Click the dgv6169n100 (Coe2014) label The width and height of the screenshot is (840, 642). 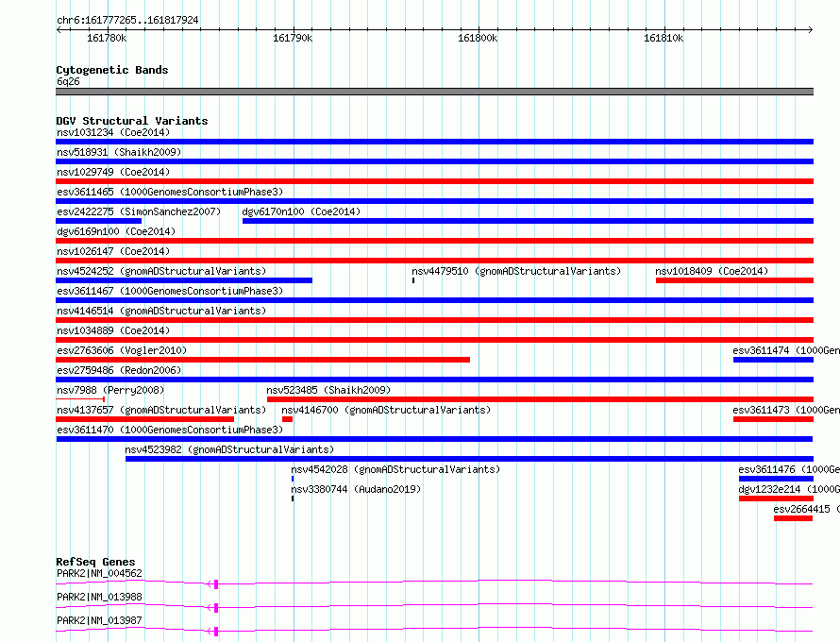point(116,231)
